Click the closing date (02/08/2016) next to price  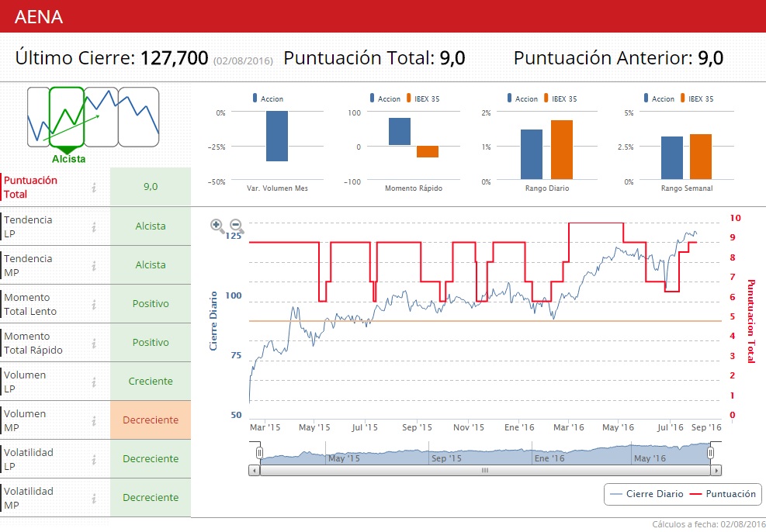pos(243,61)
